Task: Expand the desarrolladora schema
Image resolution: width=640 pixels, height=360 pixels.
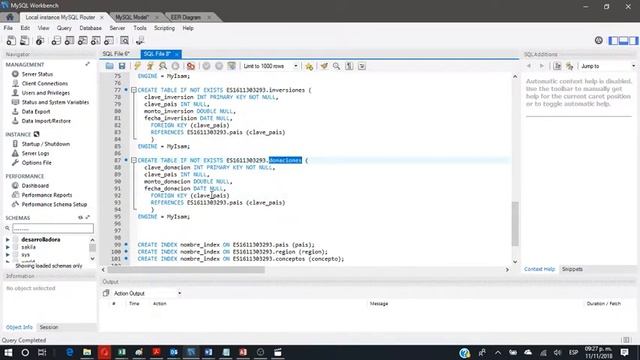Action: pyautogui.click(x=8, y=240)
